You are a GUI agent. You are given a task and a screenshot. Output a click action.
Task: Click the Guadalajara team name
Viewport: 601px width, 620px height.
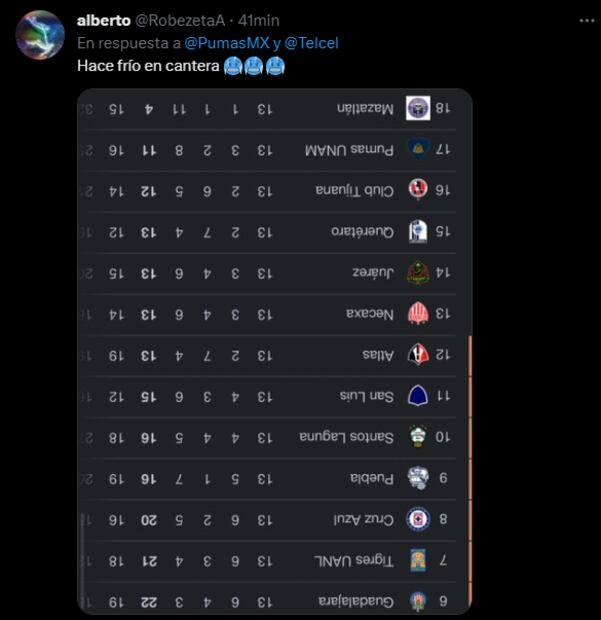pyautogui.click(x=358, y=601)
